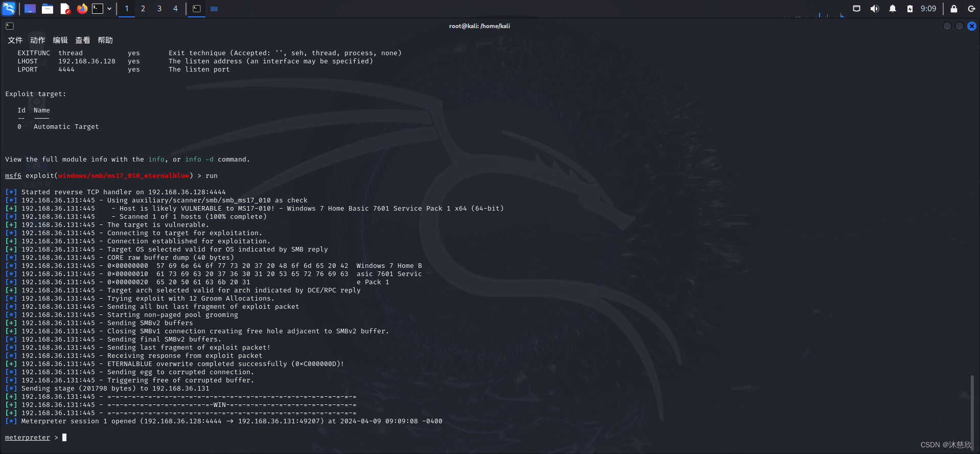Open the 文件 menu
The width and height of the screenshot is (980, 454).
coord(15,40)
